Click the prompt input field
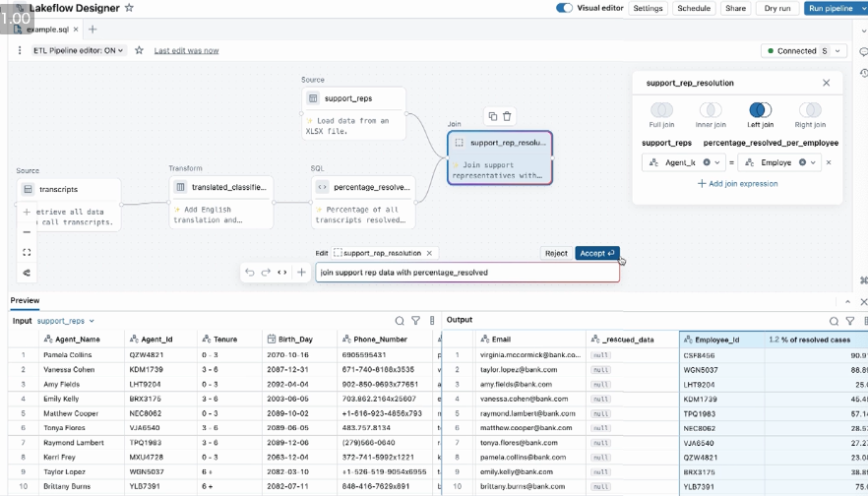 (467, 273)
